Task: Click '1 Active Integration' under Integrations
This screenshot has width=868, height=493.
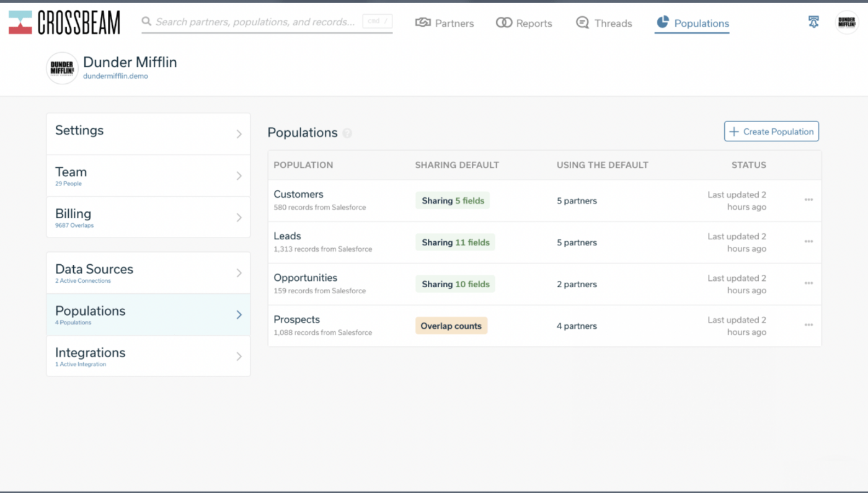Action: click(x=81, y=364)
